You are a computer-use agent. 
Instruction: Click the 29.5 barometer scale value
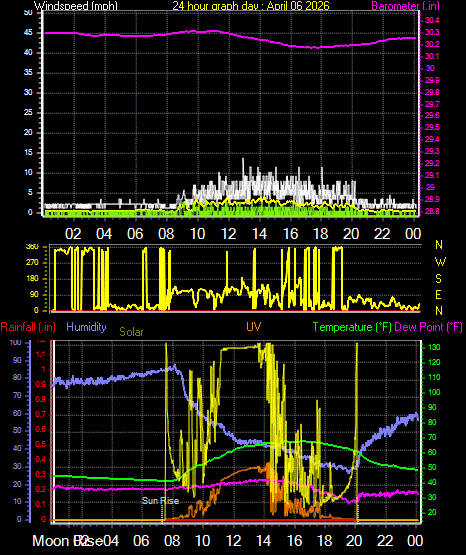(x=432, y=127)
